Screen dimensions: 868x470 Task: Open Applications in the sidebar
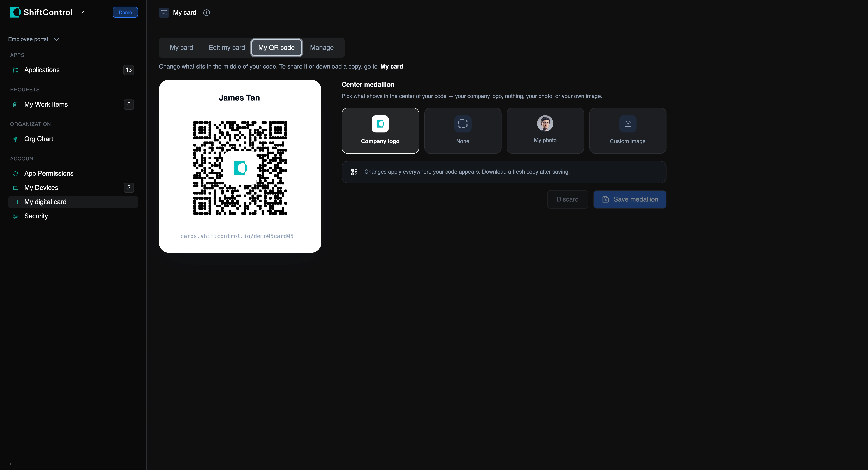[x=73, y=70]
